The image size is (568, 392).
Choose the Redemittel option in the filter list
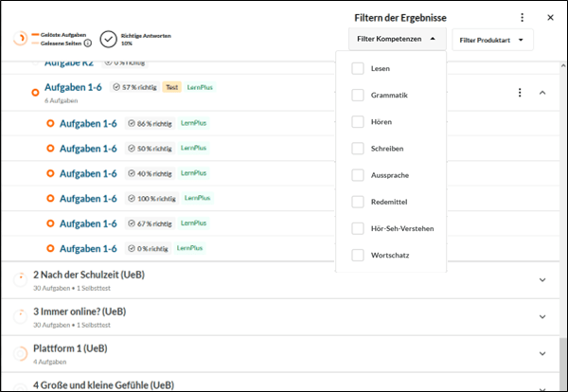pyautogui.click(x=389, y=202)
